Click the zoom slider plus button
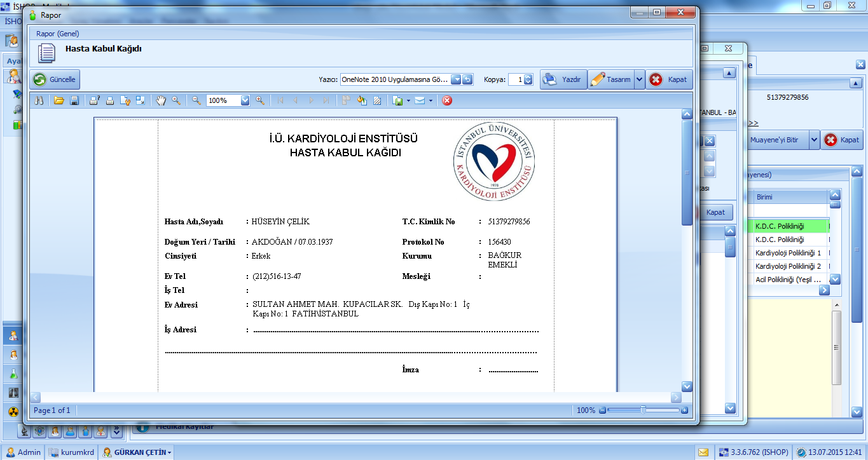The image size is (868, 460). [684, 410]
